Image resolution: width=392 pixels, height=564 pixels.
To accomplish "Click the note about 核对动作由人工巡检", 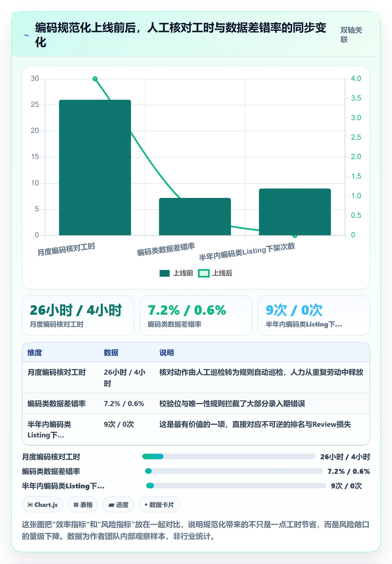I will pyautogui.click(x=261, y=372).
